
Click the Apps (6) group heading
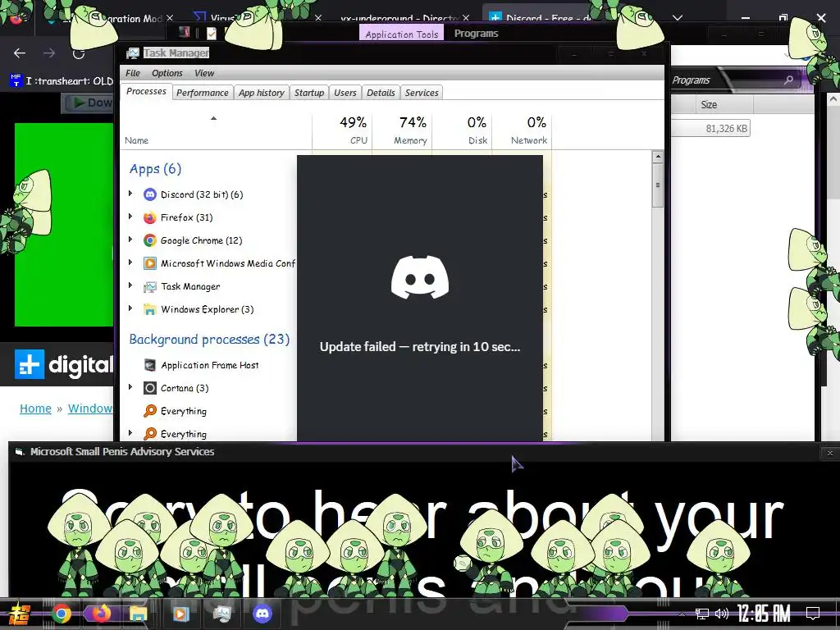[x=155, y=169]
